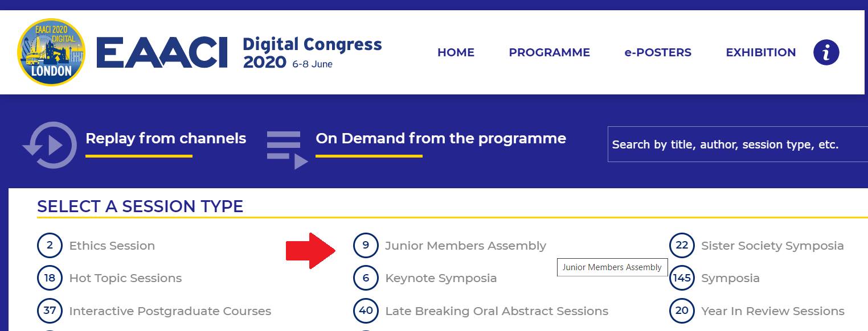Click the replay circular arrow icon
This screenshot has height=331, width=868.
(50, 146)
